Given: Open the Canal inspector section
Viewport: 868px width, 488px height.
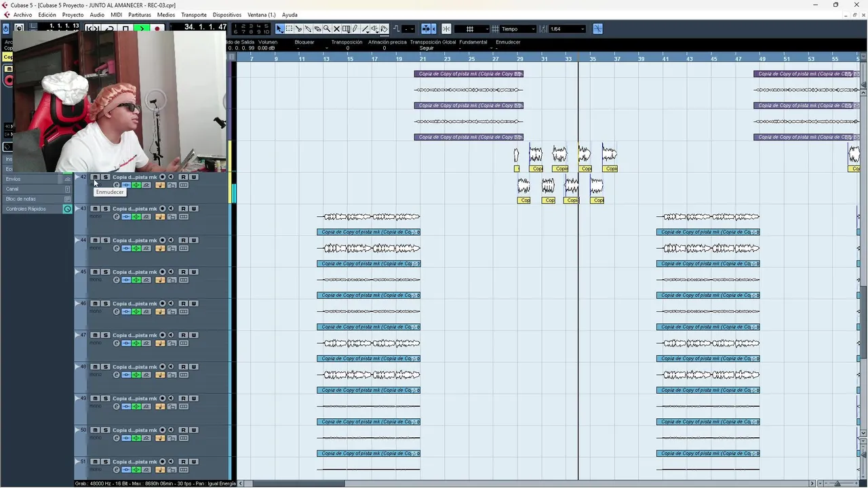Looking at the screenshot, I should [37, 189].
